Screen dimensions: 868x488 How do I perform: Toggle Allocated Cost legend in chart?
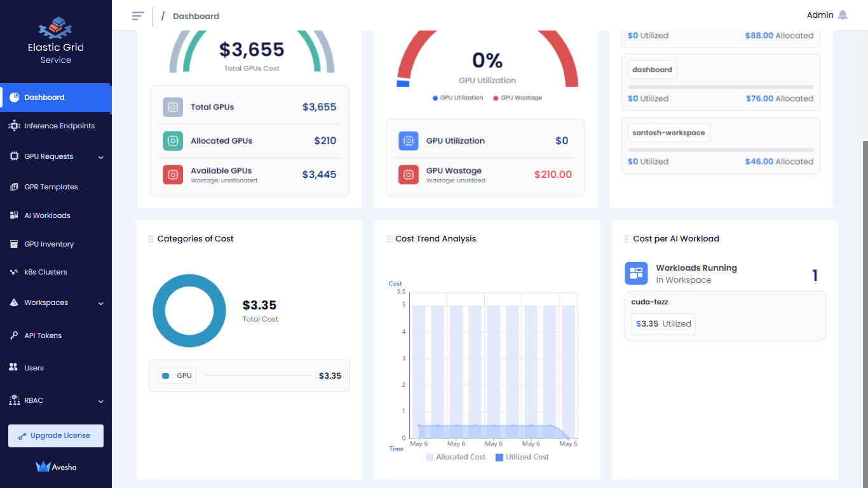pyautogui.click(x=456, y=457)
